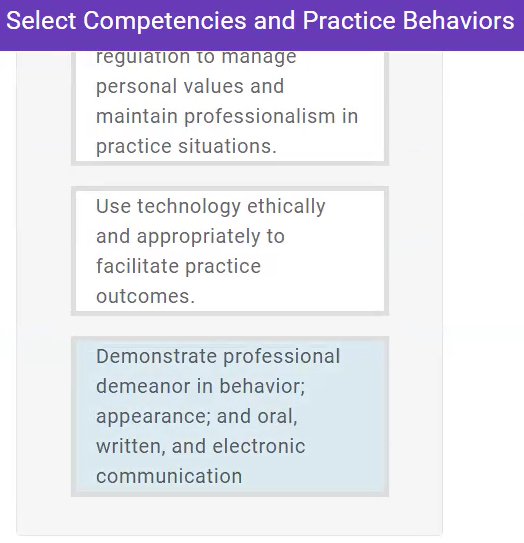Click the 'Demonstrate professional' text line
Screen dimensions: 524x543
pyautogui.click(x=218, y=357)
